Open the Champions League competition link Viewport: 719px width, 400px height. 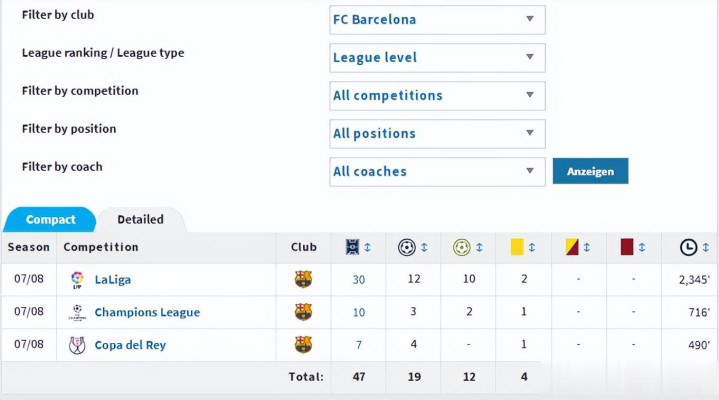tap(147, 313)
